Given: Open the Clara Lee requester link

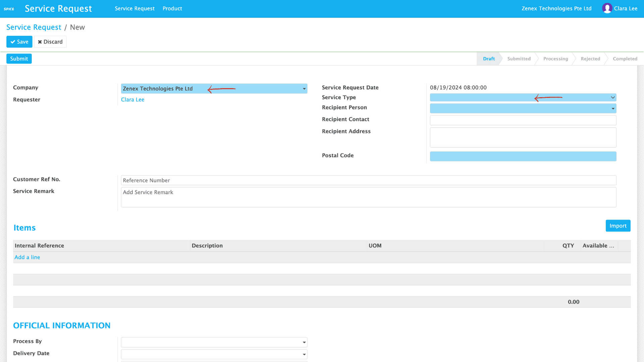Looking at the screenshot, I should click(x=132, y=100).
